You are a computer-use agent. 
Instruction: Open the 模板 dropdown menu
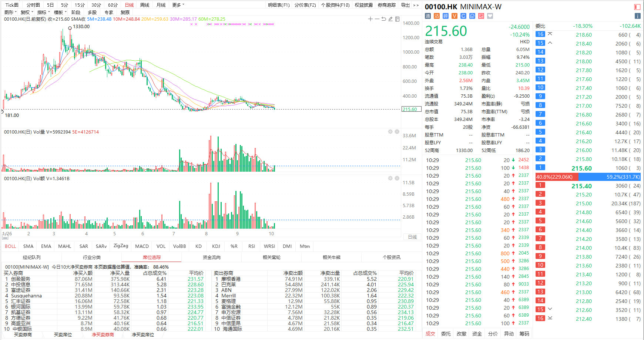tap(60, 12)
